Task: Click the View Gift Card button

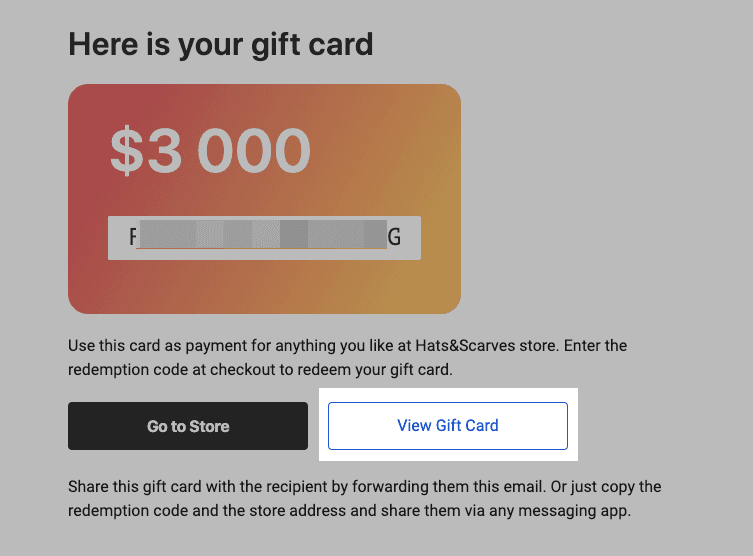Action: tap(448, 426)
